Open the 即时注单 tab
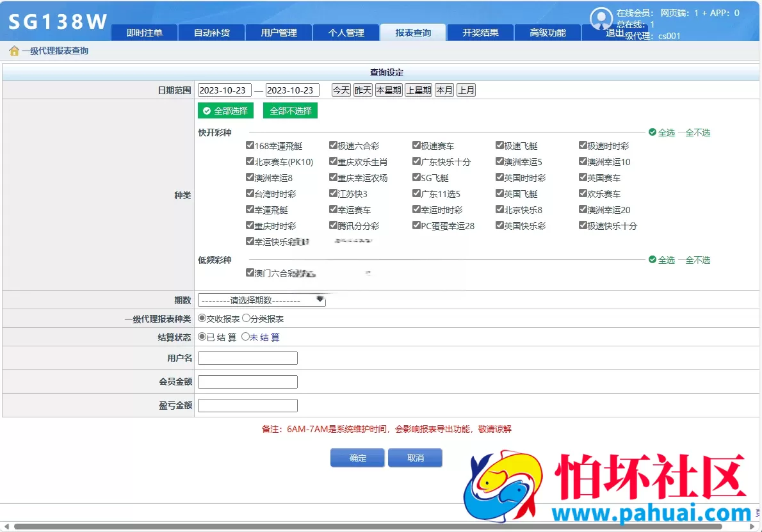 coord(144,33)
